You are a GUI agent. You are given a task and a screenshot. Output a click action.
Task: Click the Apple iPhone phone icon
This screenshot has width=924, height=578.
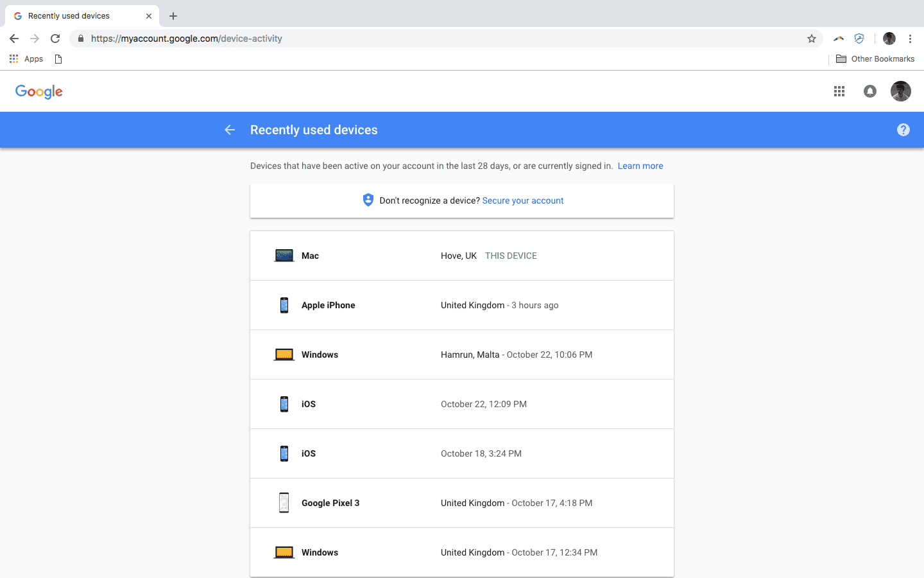tap(284, 305)
